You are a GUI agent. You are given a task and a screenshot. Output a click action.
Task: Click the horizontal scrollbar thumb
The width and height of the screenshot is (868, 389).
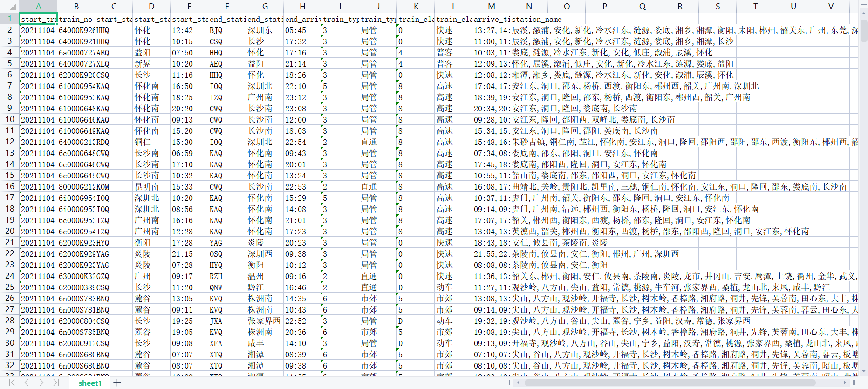pos(670,382)
